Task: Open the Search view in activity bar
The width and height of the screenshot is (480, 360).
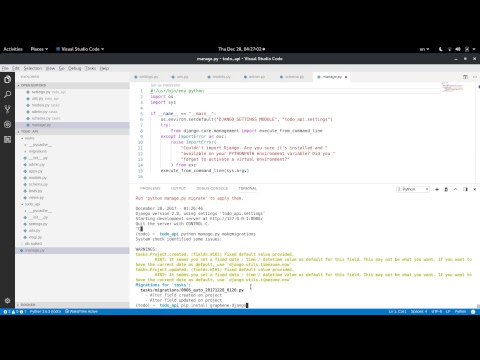Action: [x=7, y=95]
